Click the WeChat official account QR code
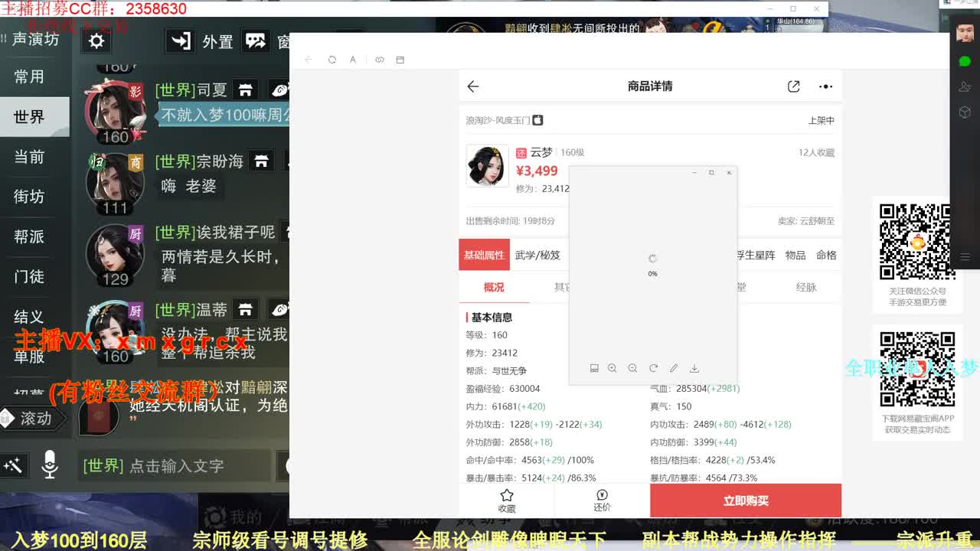 [x=916, y=242]
